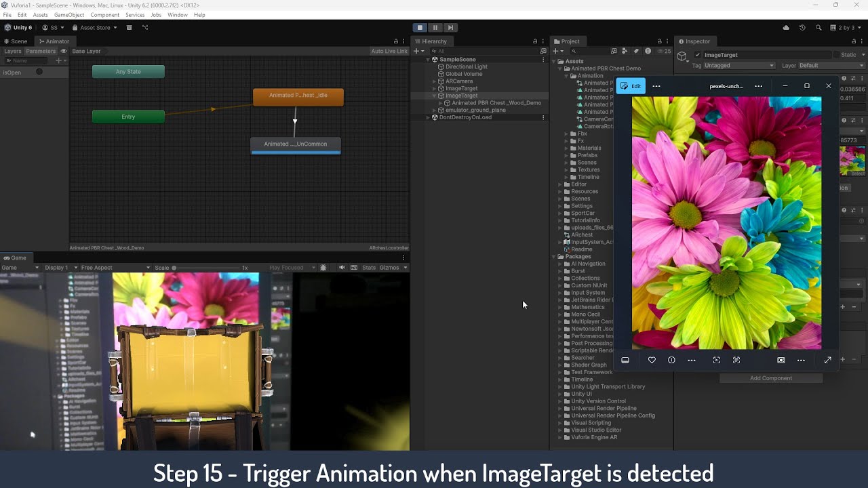This screenshot has height=488, width=868.
Task: Open the Asset Store dropdown
Action: point(94,28)
